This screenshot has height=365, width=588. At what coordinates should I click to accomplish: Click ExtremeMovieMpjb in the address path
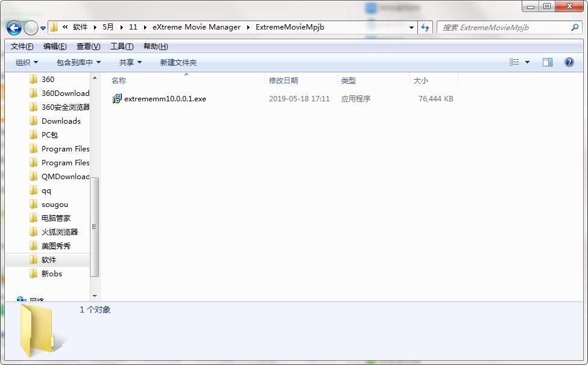[x=290, y=27]
